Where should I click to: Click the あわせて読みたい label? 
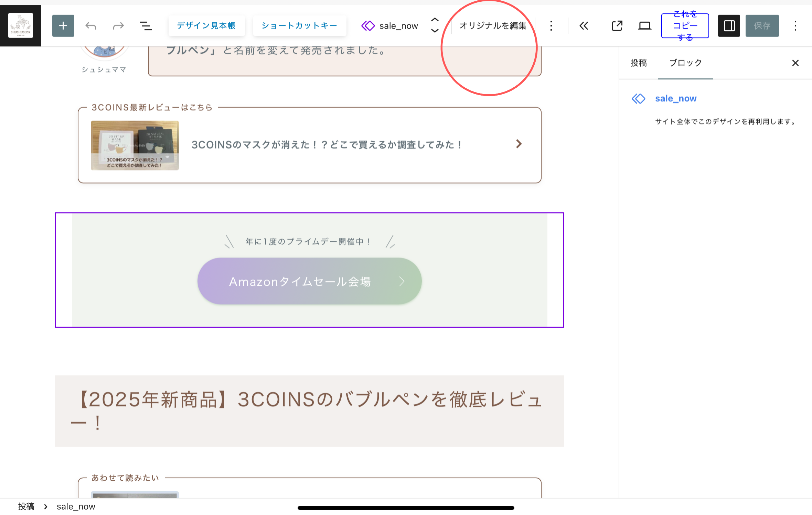(x=125, y=478)
